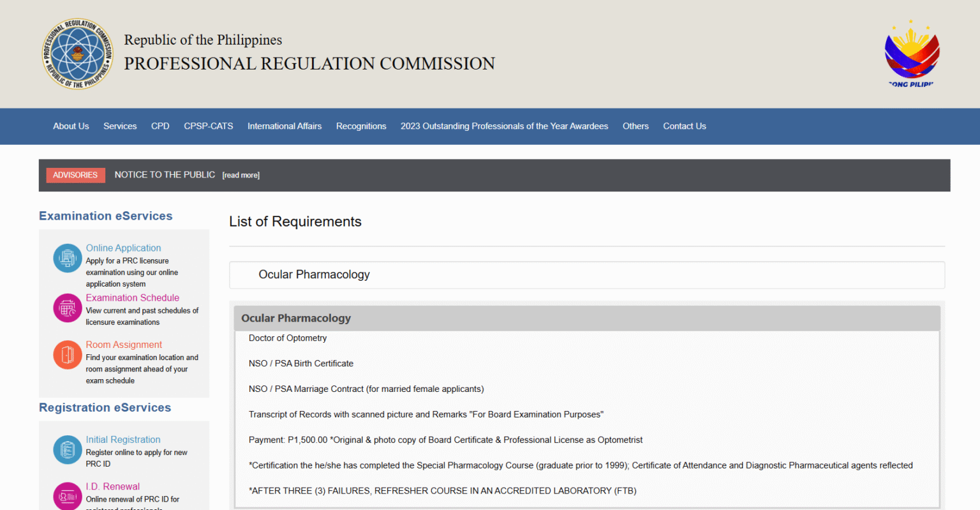Screen dimensions: 980x510
Task: Click the I.D. Renewal card icon
Action: 67,496
